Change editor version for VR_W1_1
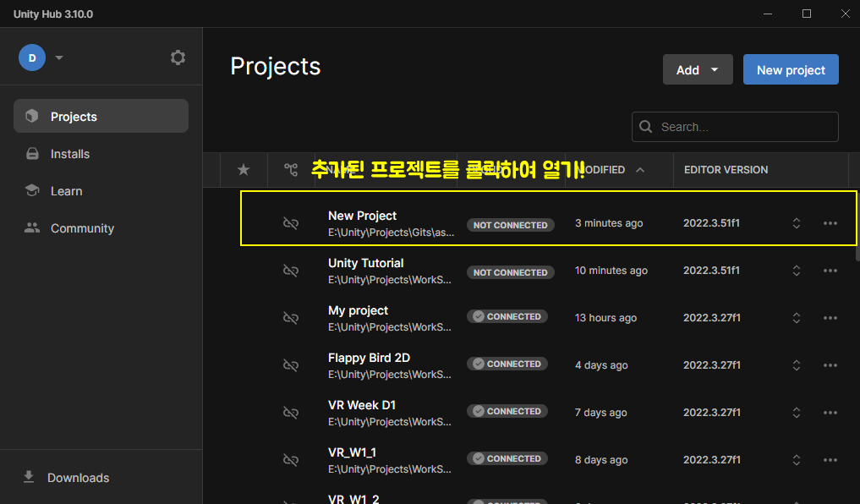The image size is (860, 504). click(x=797, y=460)
